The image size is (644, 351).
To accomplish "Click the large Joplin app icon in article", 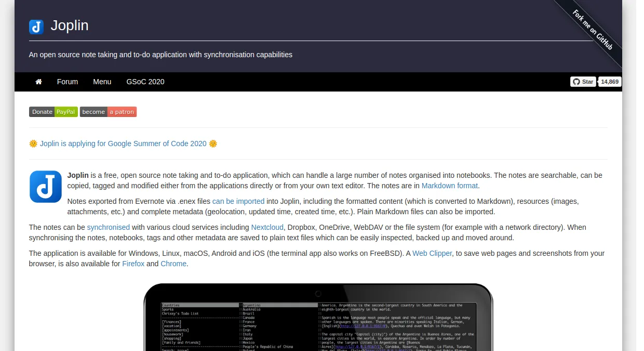I will pyautogui.click(x=46, y=186).
